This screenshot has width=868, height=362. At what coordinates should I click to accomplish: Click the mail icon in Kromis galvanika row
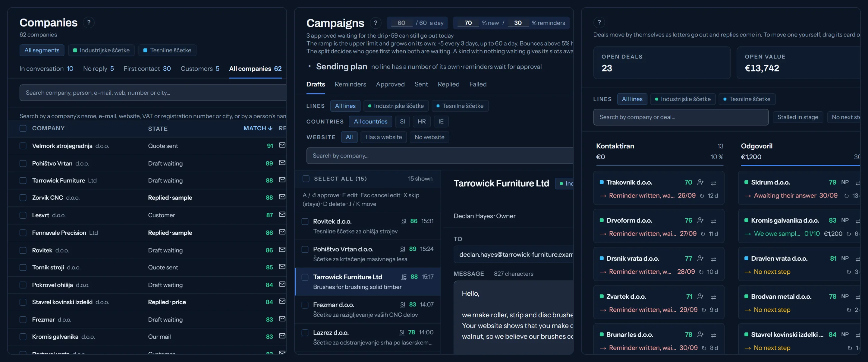(x=282, y=336)
